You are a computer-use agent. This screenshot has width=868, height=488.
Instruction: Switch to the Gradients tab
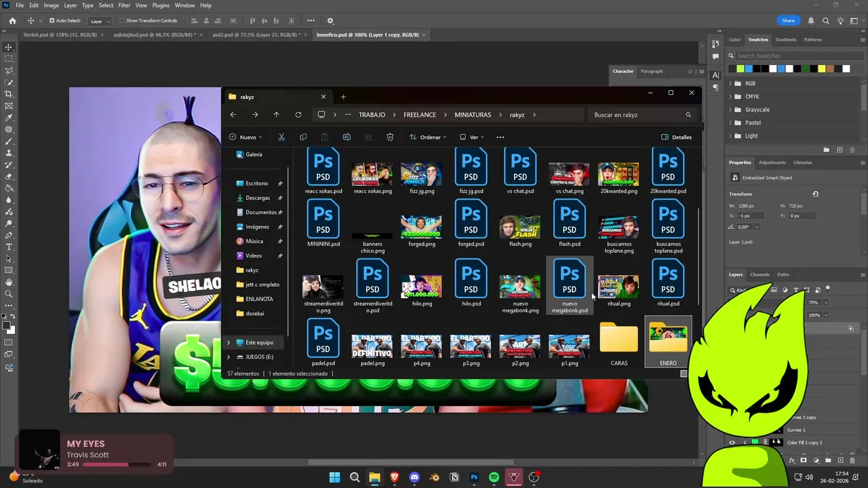tap(786, 39)
